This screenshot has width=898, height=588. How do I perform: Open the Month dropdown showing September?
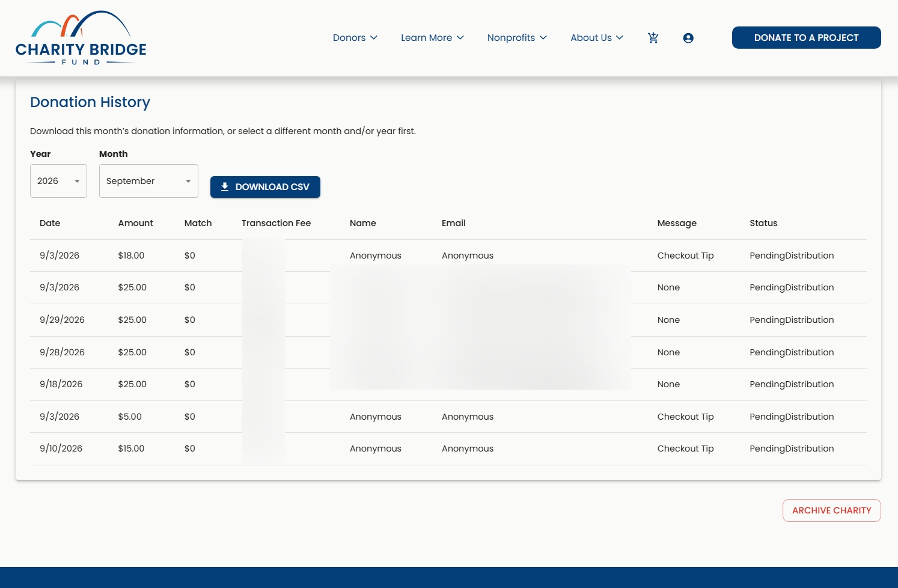tap(148, 181)
